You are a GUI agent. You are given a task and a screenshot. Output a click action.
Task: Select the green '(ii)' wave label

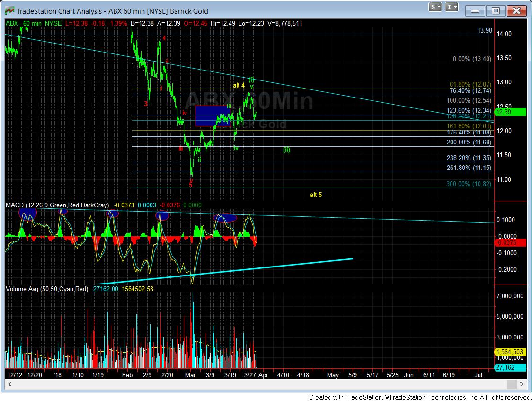point(287,150)
